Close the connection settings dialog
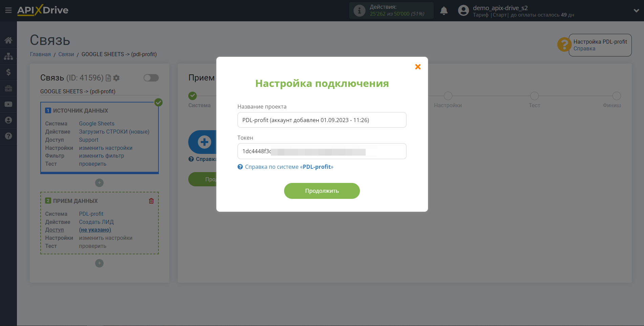This screenshot has height=326, width=644. tap(418, 67)
